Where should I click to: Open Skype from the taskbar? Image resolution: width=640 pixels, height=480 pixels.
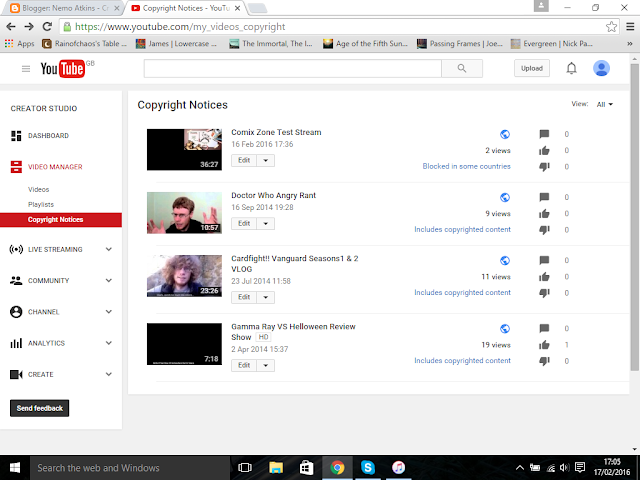368,467
